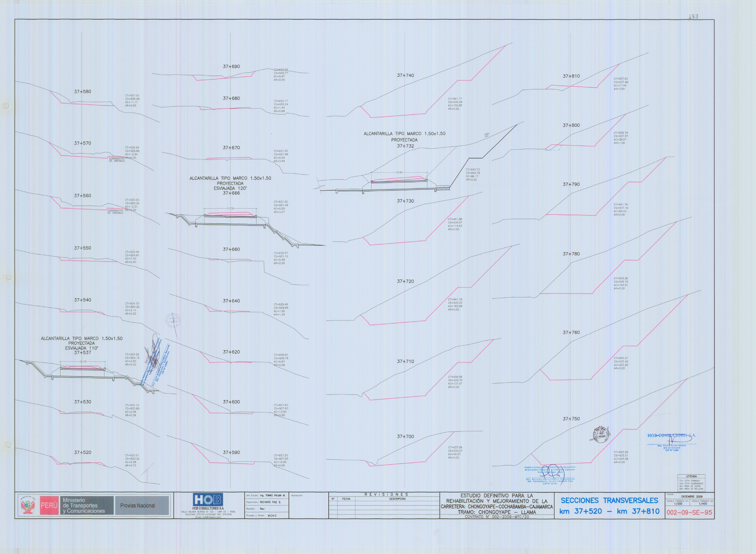
Task: Click the page number 183
Action: (693, 16)
